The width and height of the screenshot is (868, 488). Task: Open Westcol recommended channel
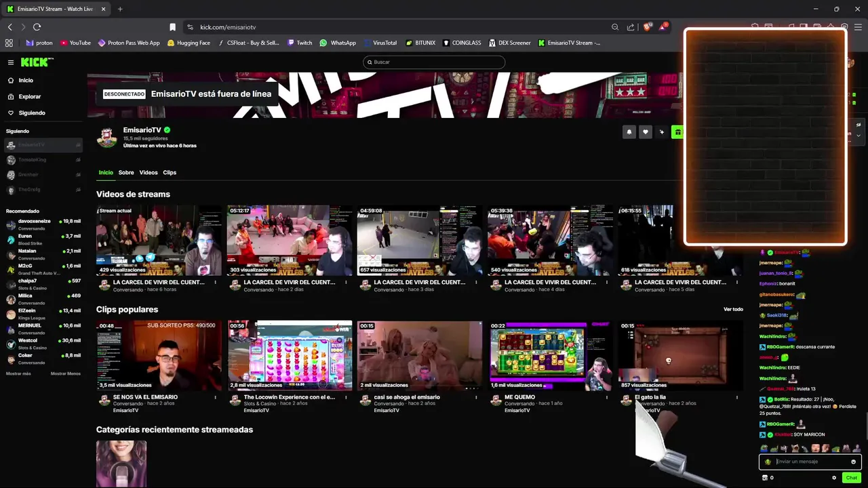coord(43,344)
